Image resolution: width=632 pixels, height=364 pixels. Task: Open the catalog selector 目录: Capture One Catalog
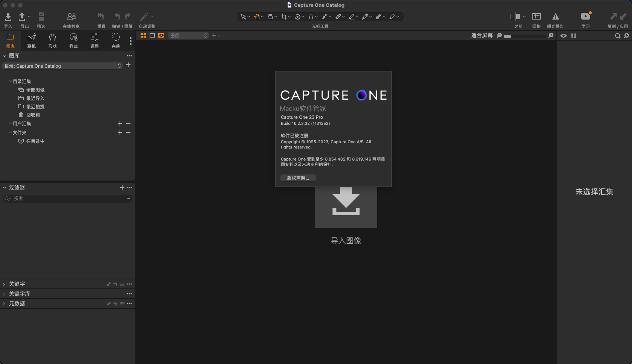(x=62, y=66)
